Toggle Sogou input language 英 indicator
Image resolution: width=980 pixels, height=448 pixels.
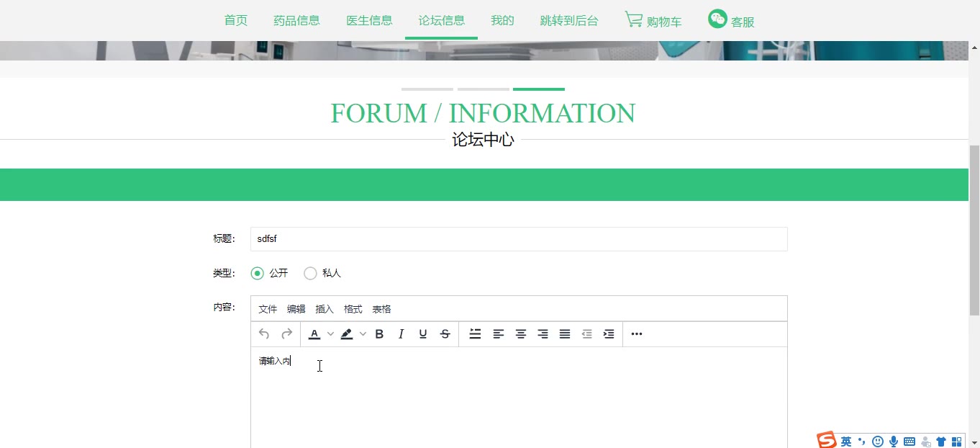click(846, 442)
